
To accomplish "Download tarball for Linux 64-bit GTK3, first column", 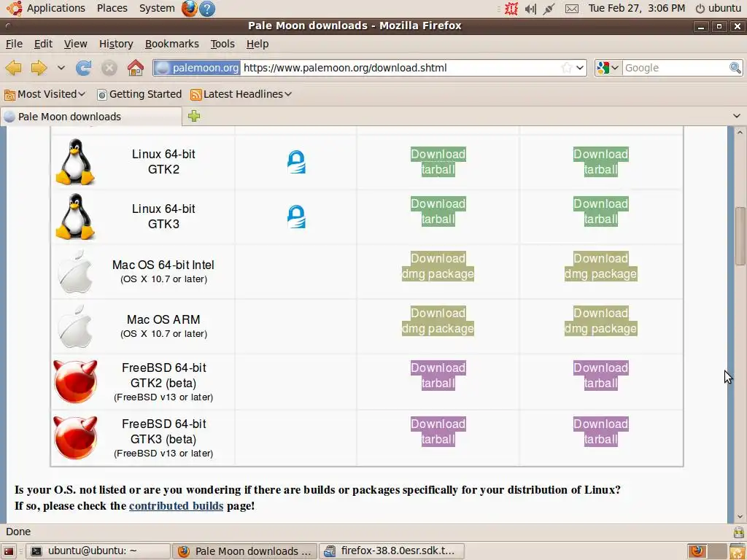I will pyautogui.click(x=438, y=211).
